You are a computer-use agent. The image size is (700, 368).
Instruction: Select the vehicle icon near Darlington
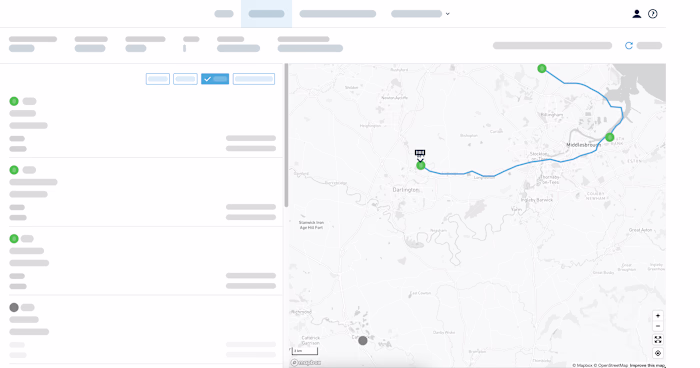point(420,154)
